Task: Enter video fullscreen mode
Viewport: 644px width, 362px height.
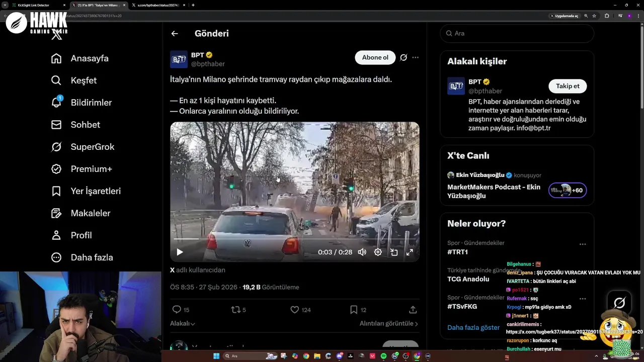Action: tap(410, 252)
